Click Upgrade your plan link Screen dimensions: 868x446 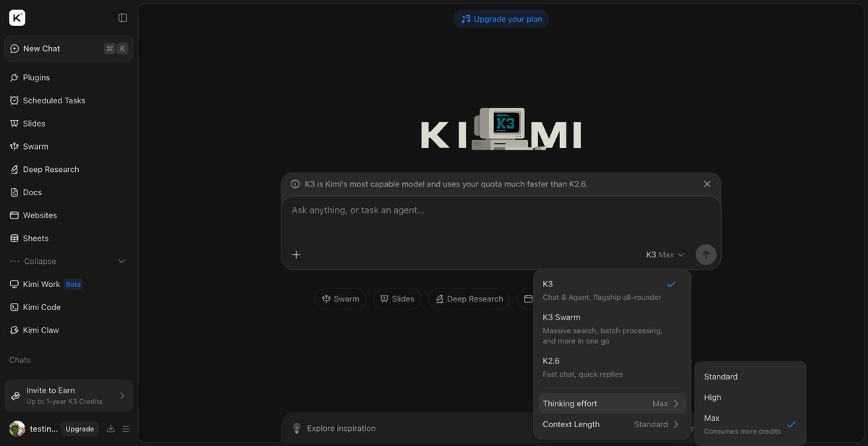[x=501, y=19]
